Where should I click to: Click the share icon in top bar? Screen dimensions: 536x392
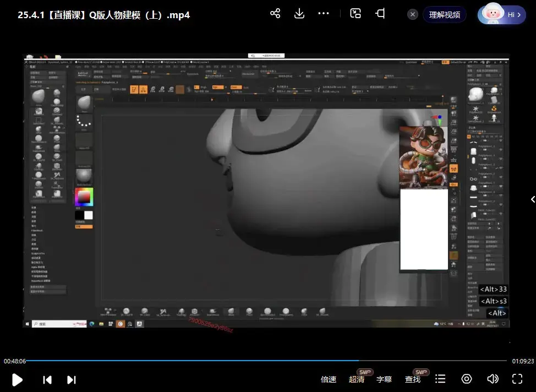pos(275,14)
